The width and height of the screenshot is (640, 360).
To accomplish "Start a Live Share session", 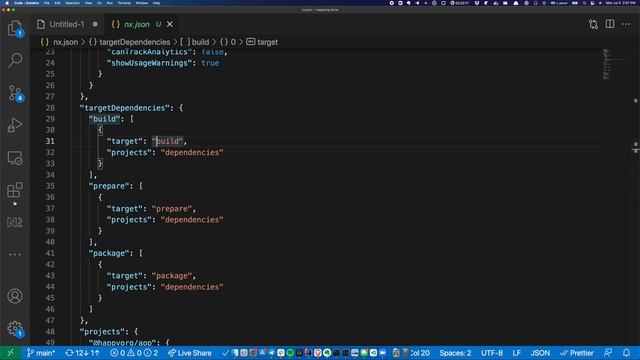I will (190, 353).
